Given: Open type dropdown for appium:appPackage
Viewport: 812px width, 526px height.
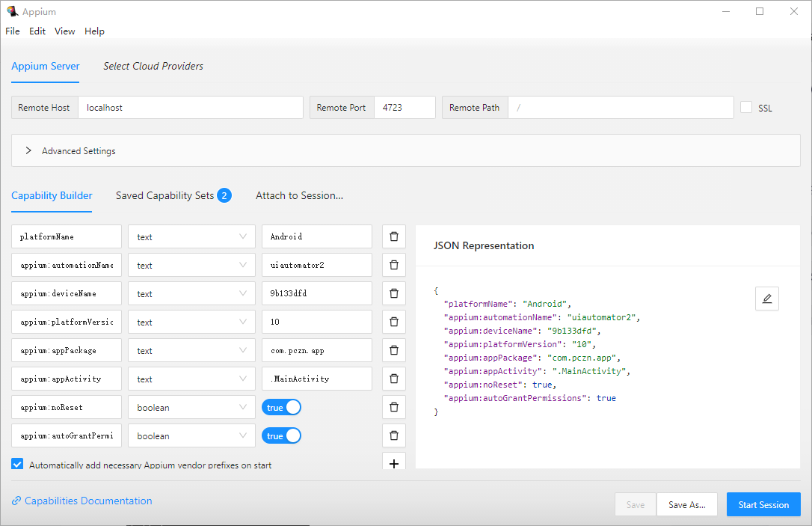Looking at the screenshot, I should pyautogui.click(x=191, y=350).
